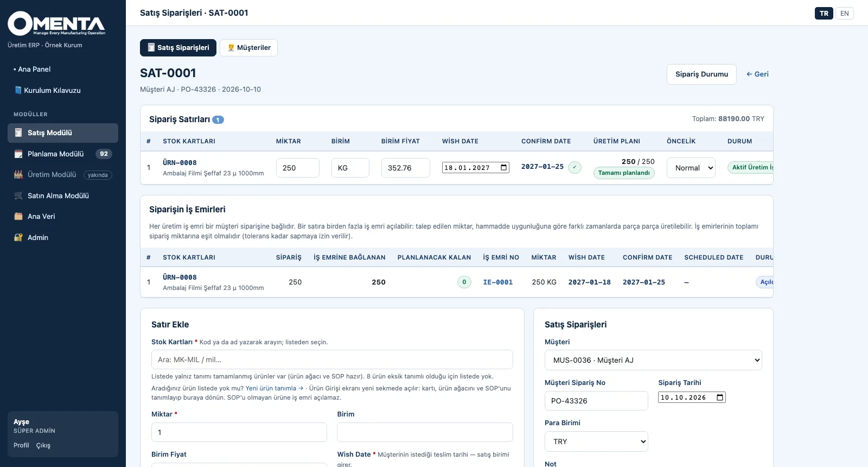Screen dimensions: 868x467
Task: Open Kurulum Kılavuzu from the sidebar
Action: (x=63, y=90)
